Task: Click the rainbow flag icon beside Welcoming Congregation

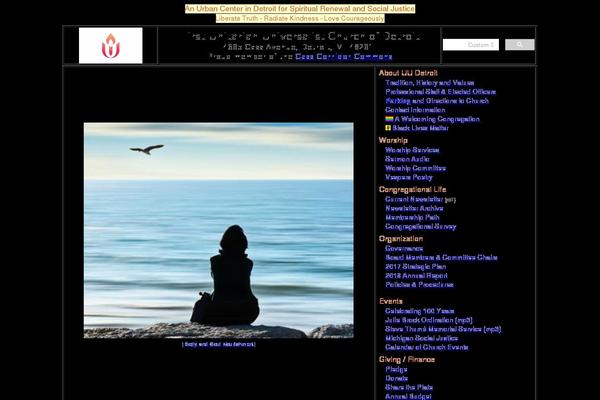Action: pos(389,119)
